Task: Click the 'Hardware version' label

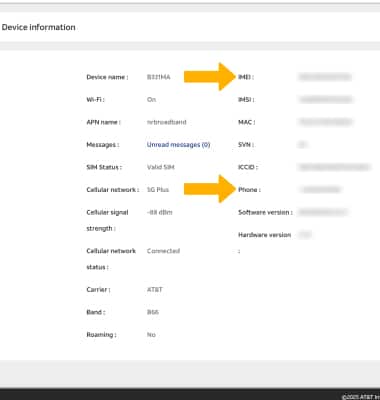Action: click(x=265, y=235)
